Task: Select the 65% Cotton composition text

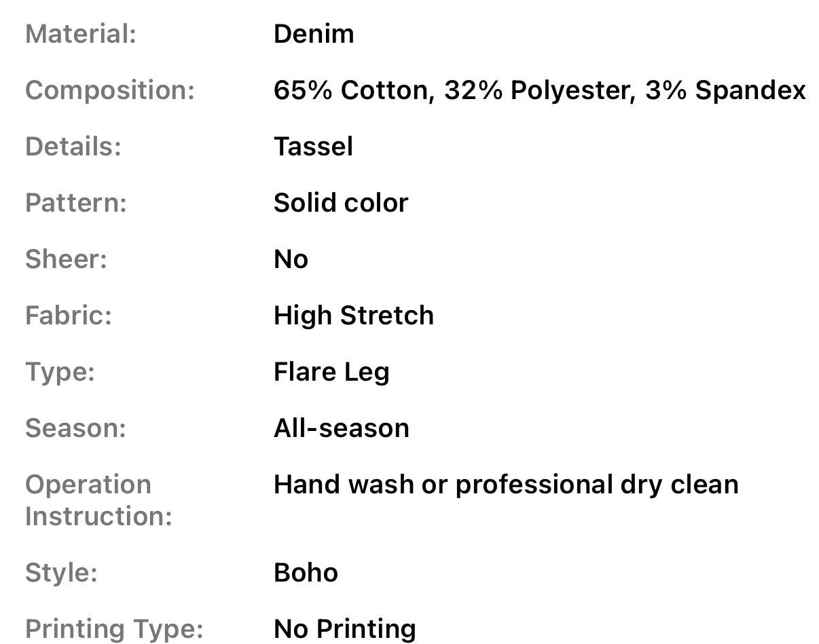Action: tap(353, 90)
